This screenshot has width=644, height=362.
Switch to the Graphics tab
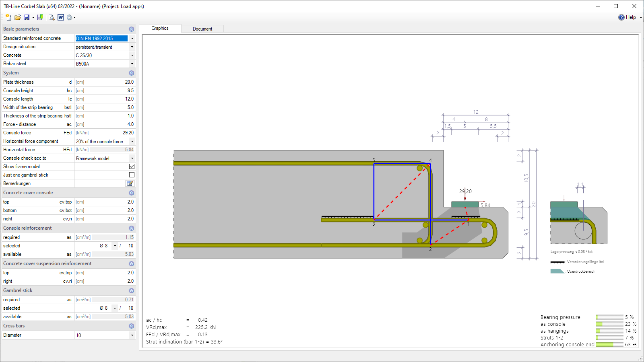tap(160, 28)
